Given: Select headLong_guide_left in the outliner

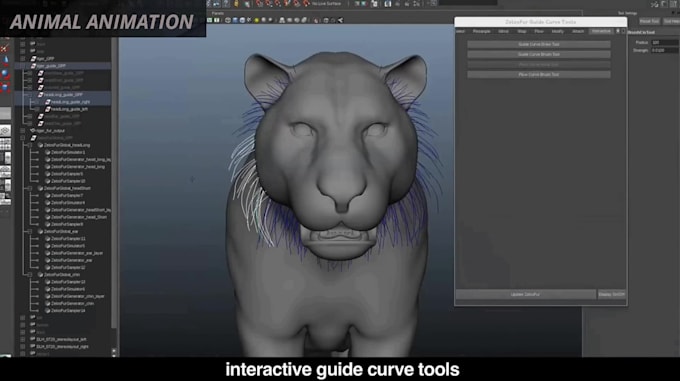Looking at the screenshot, I should (x=69, y=109).
